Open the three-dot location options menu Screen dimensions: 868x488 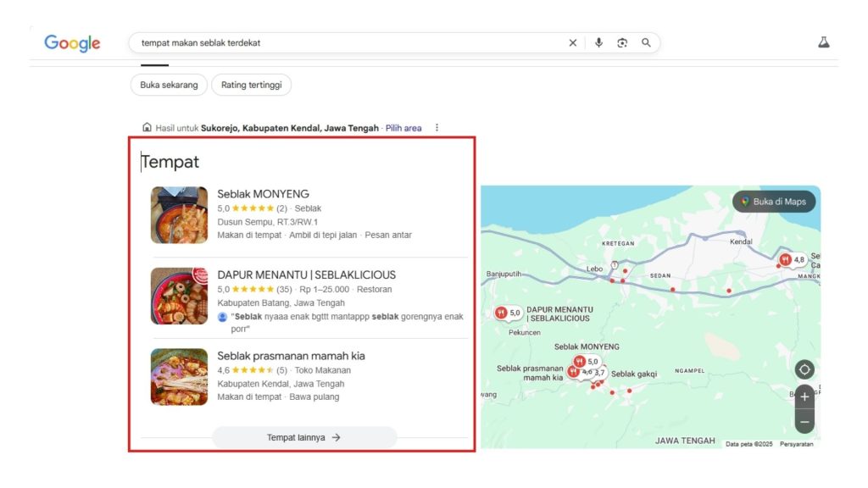437,128
